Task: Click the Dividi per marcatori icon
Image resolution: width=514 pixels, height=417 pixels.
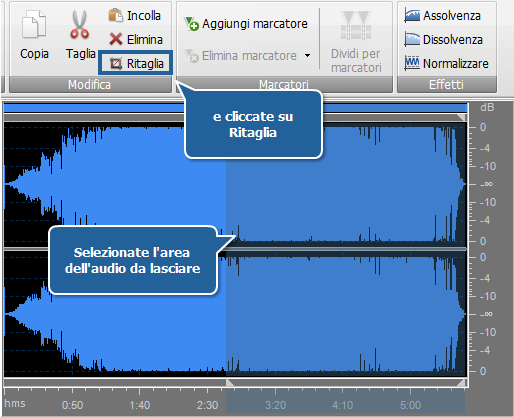Action: (x=356, y=26)
